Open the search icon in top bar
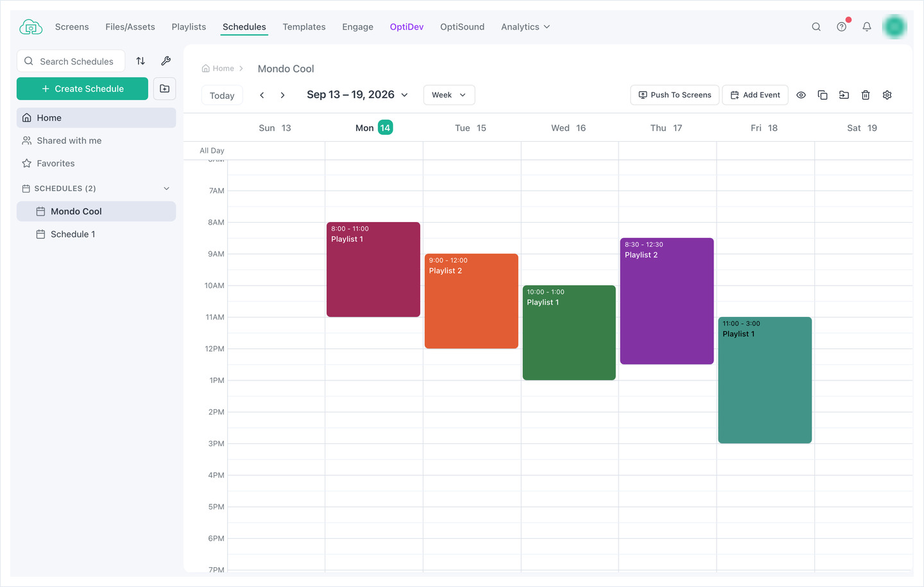Image resolution: width=924 pixels, height=587 pixels. click(816, 27)
